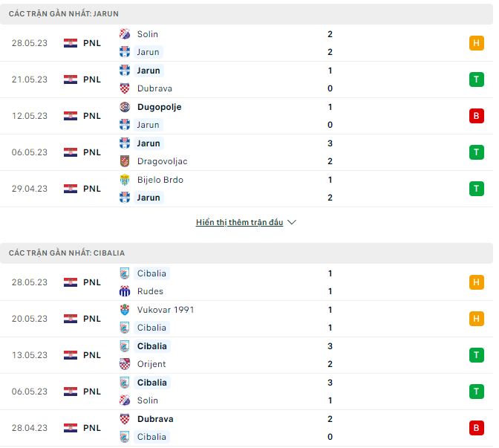
Task: Click the 'Các trận gần nhất: Cibalia' header
Action: pos(67,253)
